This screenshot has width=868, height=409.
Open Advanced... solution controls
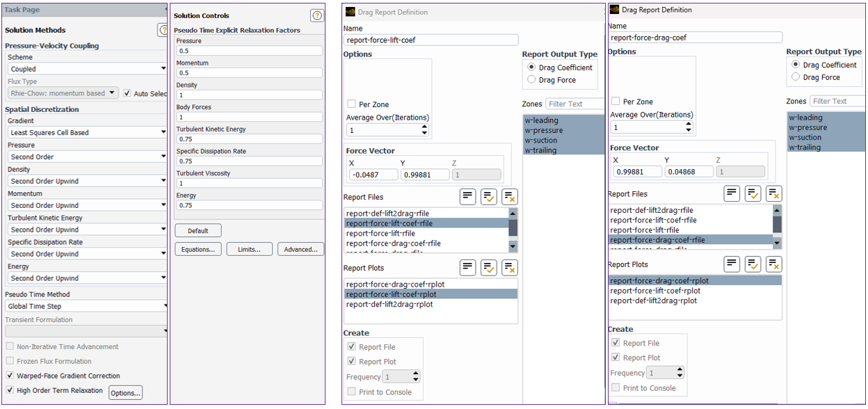300,249
